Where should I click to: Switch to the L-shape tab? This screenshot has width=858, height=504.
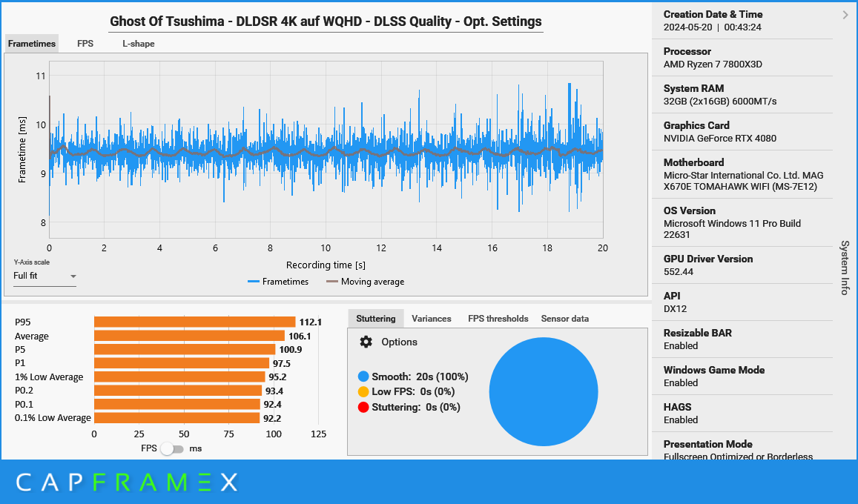pyautogui.click(x=139, y=44)
